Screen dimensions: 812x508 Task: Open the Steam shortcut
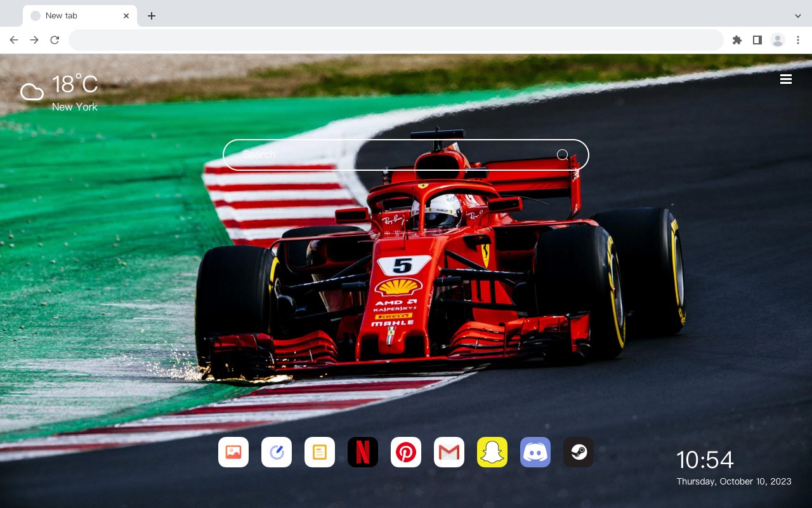(579, 452)
